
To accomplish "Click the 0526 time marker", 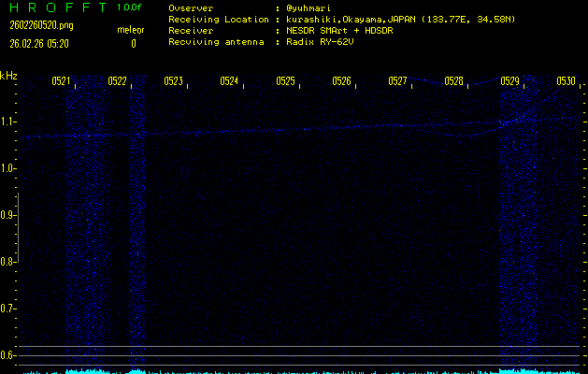I will point(341,81).
